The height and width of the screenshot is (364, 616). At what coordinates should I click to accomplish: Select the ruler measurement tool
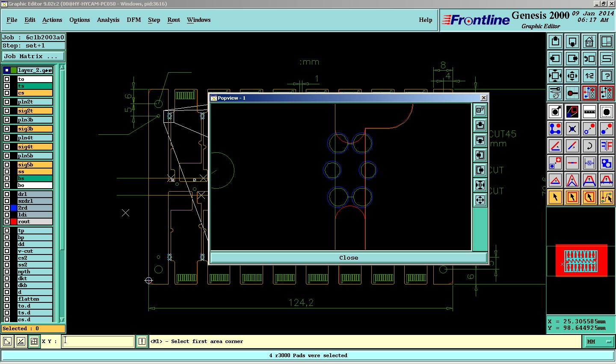(589, 112)
